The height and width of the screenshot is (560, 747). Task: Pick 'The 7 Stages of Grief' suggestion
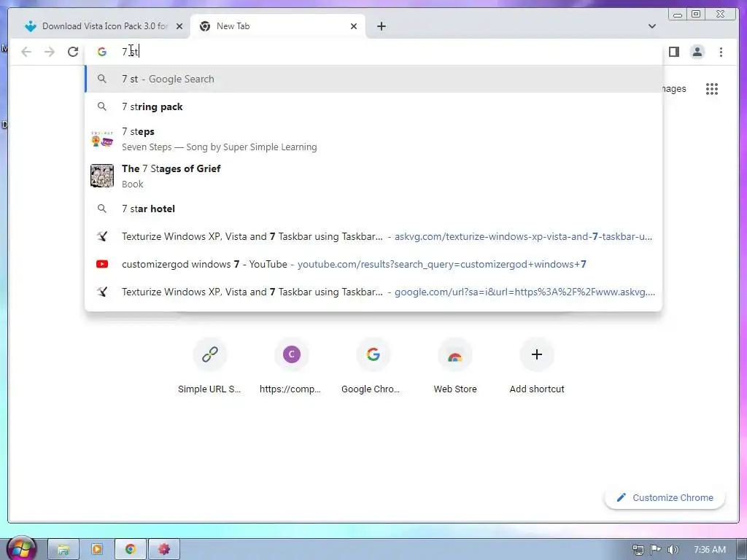click(x=373, y=176)
